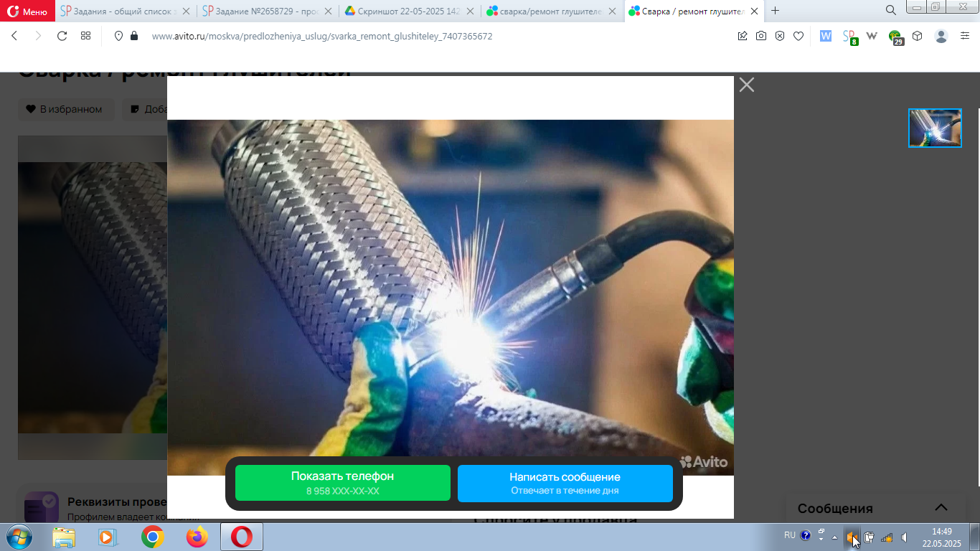This screenshot has width=980, height=551.
Task: Toggle the В избранном favorite button
Action: click(x=66, y=110)
